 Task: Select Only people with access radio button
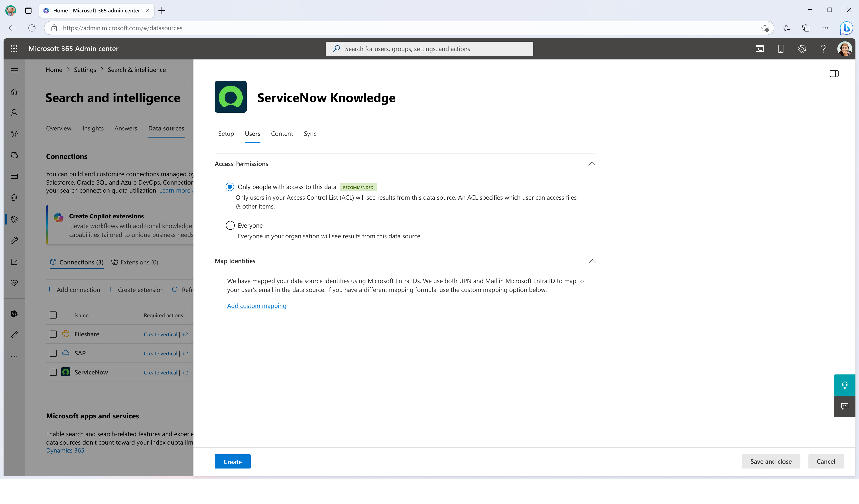pos(230,187)
